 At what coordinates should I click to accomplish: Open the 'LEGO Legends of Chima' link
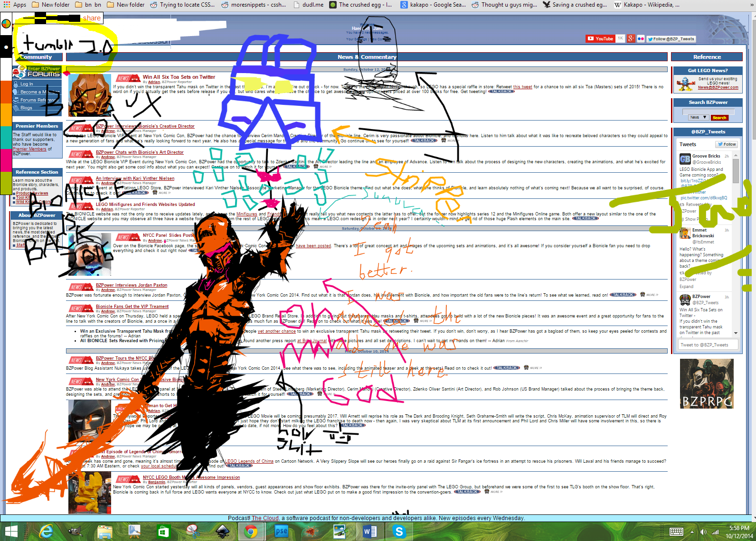tap(249, 461)
